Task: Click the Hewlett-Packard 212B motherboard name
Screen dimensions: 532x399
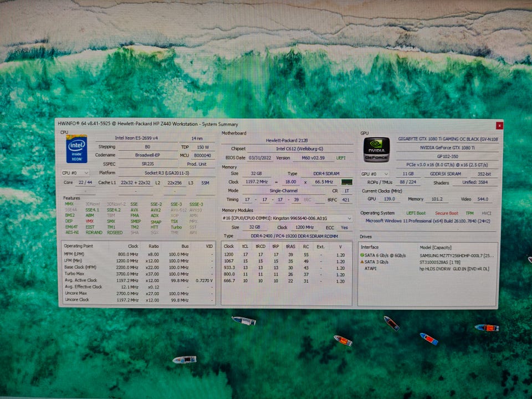Action: point(287,140)
